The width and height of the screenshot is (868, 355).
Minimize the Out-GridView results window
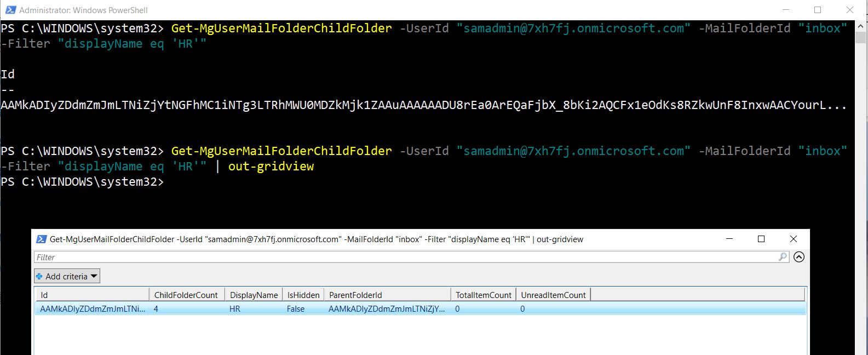click(x=729, y=239)
